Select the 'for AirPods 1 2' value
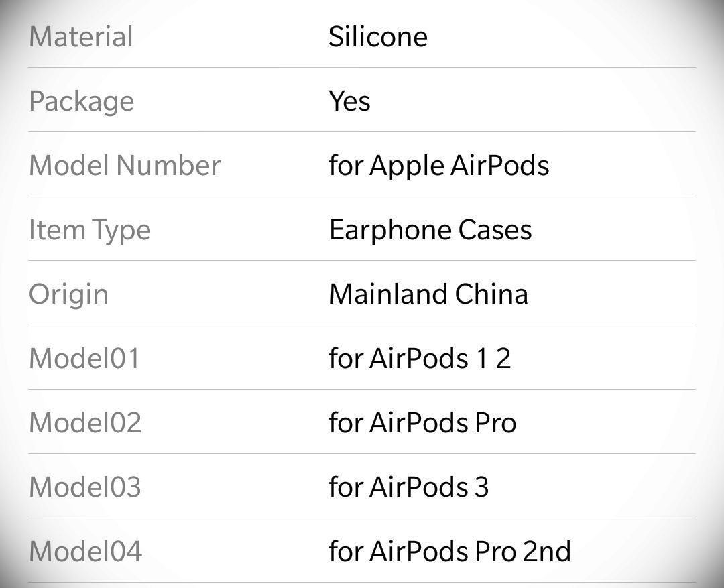The width and height of the screenshot is (724, 588). click(420, 358)
